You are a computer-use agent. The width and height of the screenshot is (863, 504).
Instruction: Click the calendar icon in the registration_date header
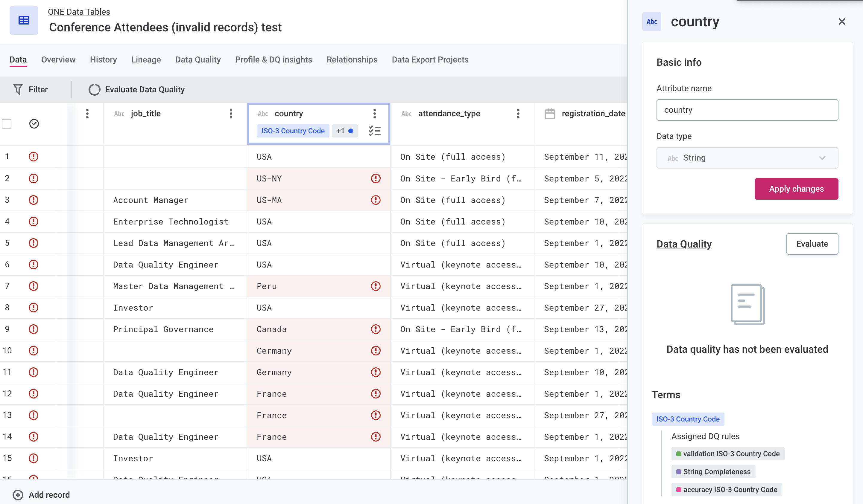click(550, 114)
